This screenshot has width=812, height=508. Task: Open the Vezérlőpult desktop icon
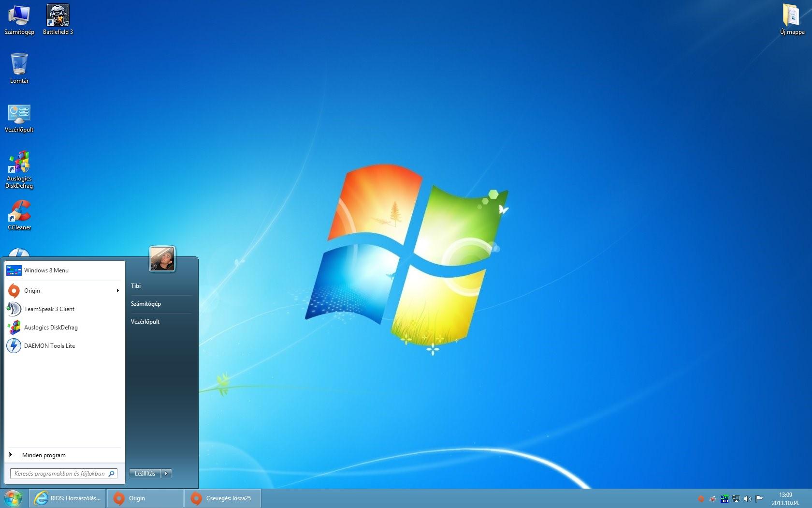point(19,118)
